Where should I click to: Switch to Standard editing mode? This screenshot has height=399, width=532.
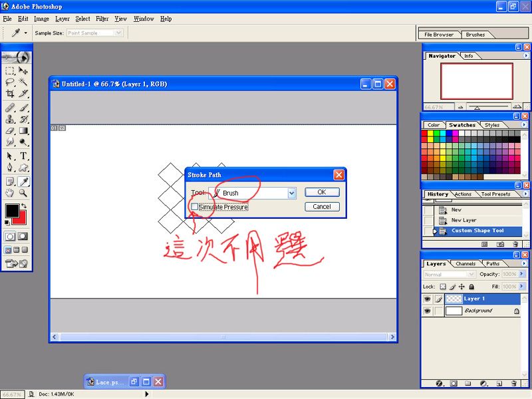tap(10, 236)
